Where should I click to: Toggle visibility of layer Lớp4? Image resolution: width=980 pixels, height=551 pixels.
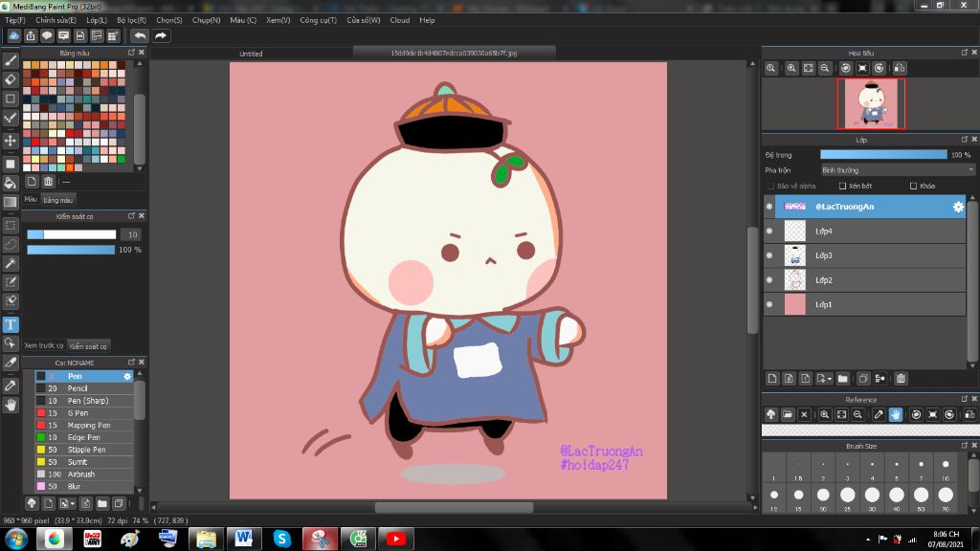click(769, 231)
